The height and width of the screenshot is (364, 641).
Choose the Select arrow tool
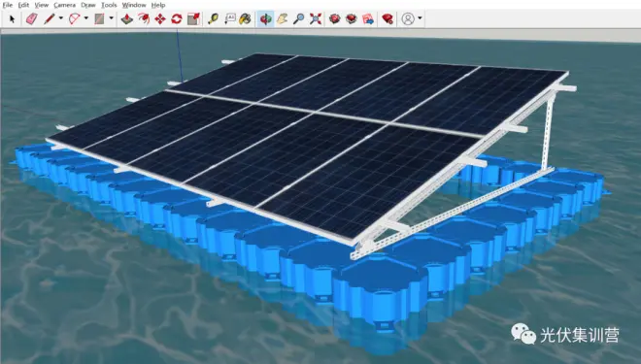pyautogui.click(x=12, y=18)
